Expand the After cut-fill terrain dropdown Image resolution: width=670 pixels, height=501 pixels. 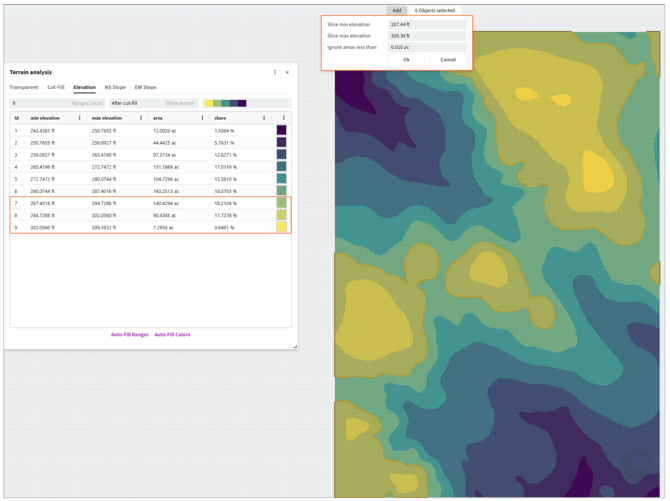click(153, 103)
